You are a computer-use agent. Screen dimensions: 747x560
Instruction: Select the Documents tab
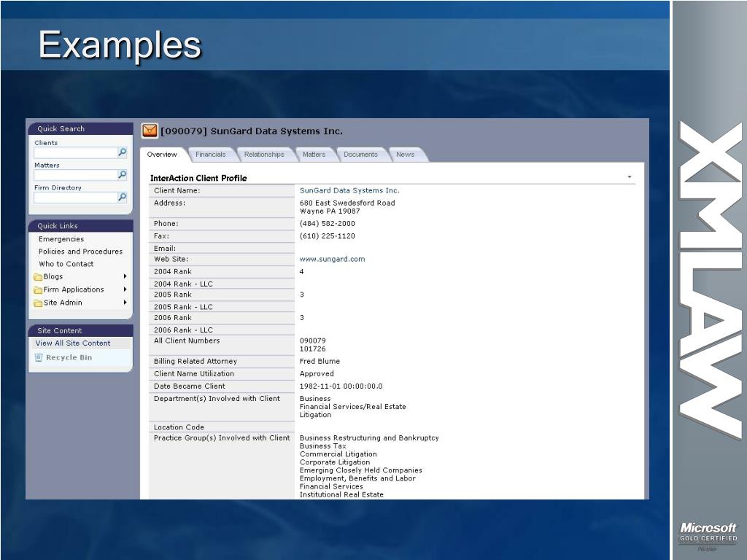pyautogui.click(x=360, y=155)
